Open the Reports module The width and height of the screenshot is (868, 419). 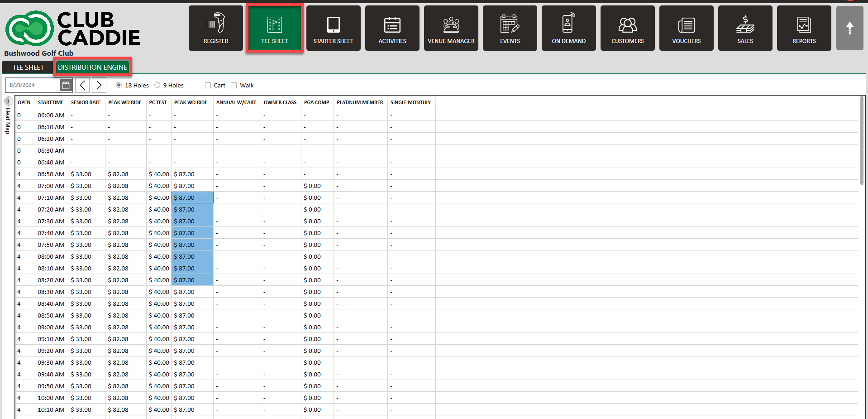click(x=804, y=28)
